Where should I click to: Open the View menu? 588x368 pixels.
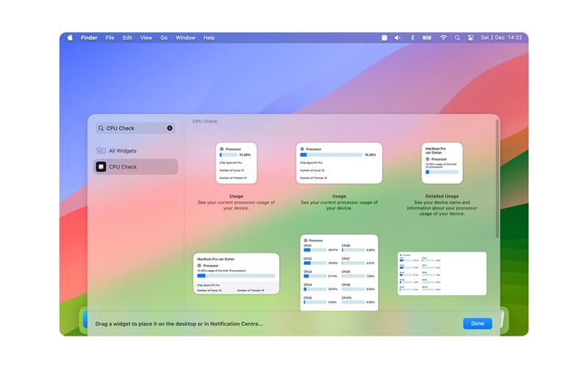pos(146,38)
